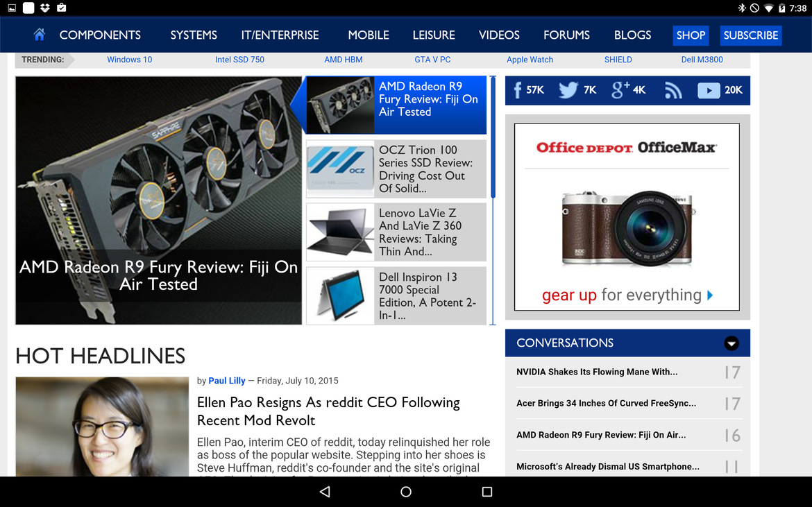This screenshot has height=507, width=812.
Task: Go to the site home icon
Action: 40,35
